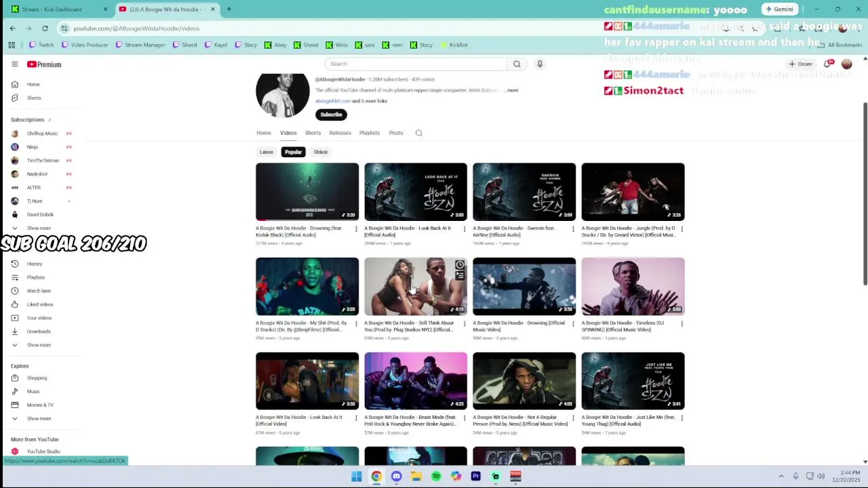Open options menu for Jungle video

[682, 229]
